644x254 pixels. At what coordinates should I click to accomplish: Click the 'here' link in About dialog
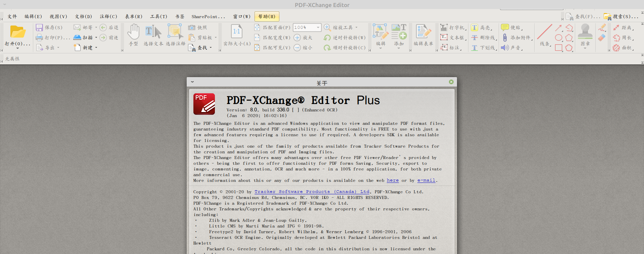(x=393, y=181)
